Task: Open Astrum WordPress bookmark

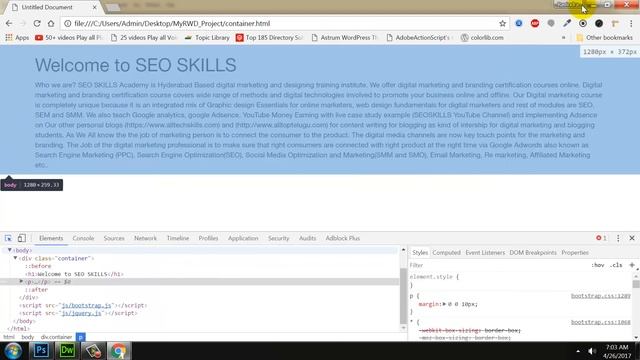Action: click(344, 38)
